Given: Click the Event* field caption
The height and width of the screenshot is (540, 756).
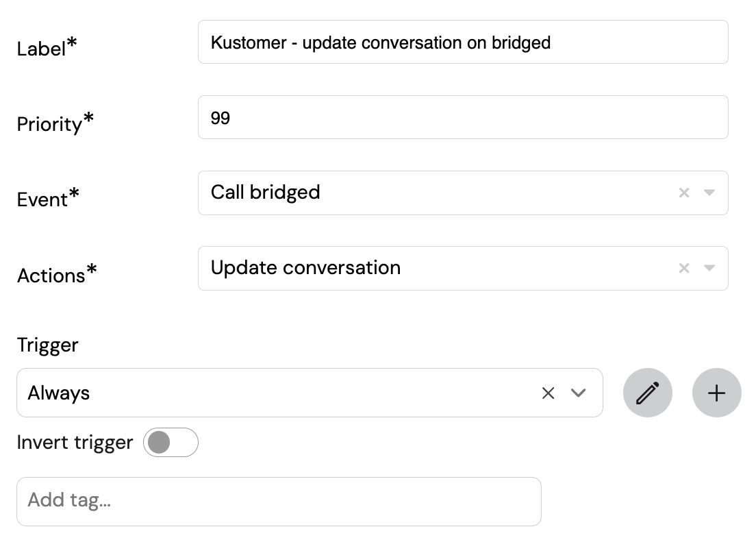Looking at the screenshot, I should [x=48, y=198].
